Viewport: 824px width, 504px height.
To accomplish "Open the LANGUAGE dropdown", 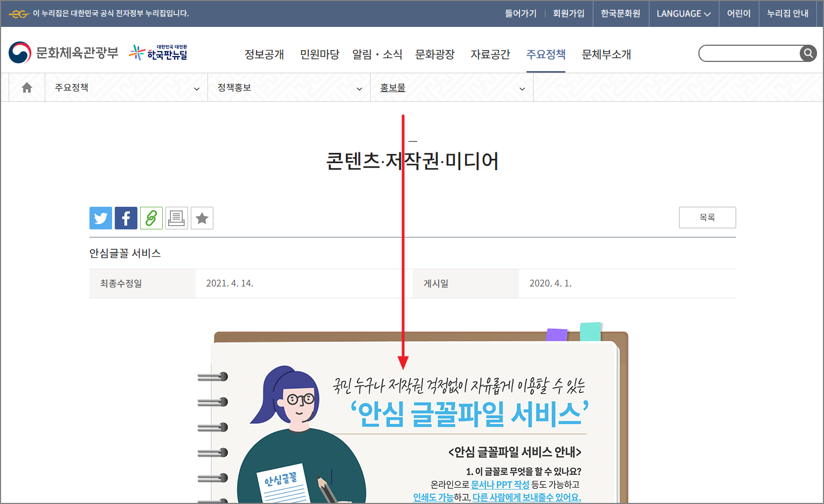I will click(x=683, y=14).
